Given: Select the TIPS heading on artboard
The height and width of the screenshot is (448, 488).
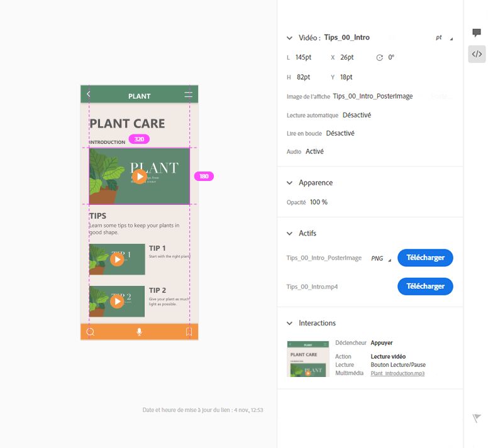Looking at the screenshot, I should [97, 216].
